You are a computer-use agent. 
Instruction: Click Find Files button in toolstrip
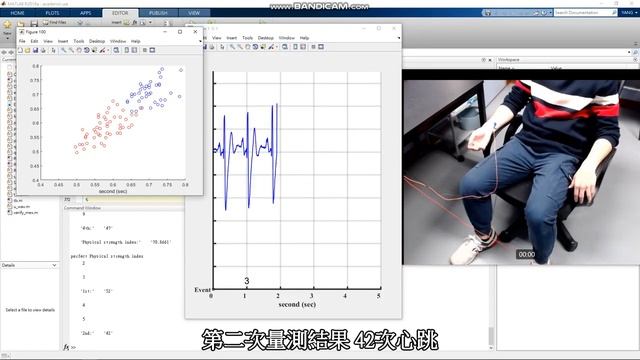click(x=55, y=22)
